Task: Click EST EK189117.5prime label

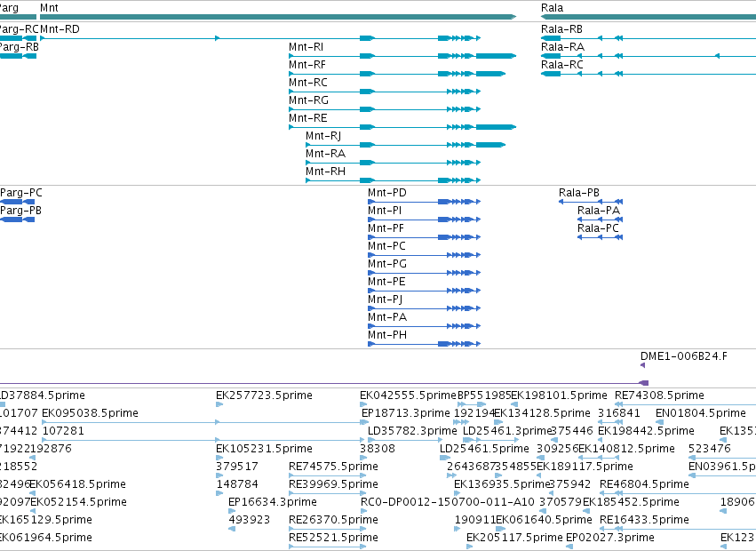Action: pos(585,467)
